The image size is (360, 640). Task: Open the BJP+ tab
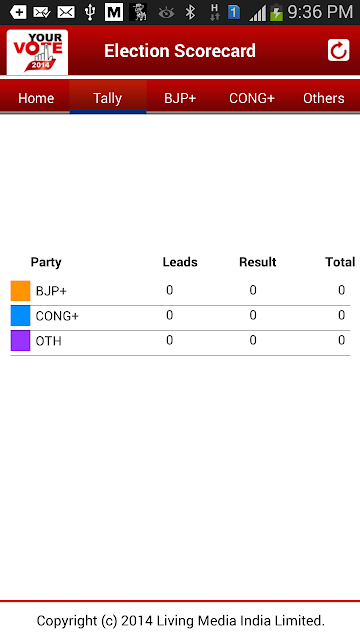[180, 98]
